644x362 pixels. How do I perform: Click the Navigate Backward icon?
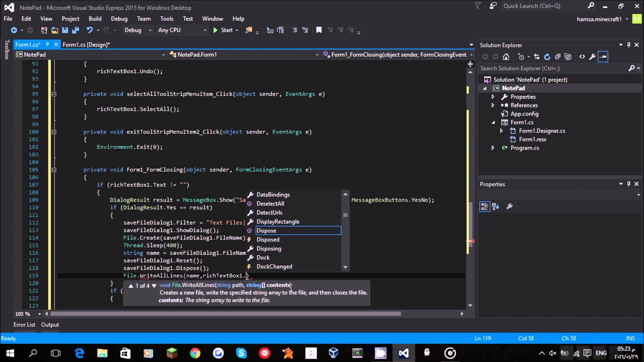coord(14,30)
